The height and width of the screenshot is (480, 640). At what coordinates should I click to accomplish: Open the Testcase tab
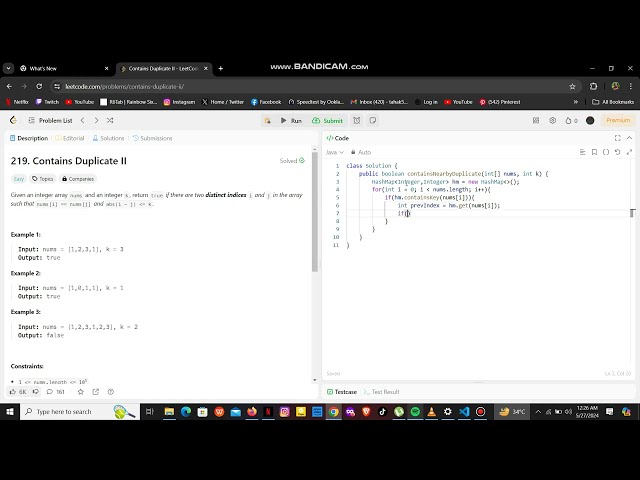(342, 392)
